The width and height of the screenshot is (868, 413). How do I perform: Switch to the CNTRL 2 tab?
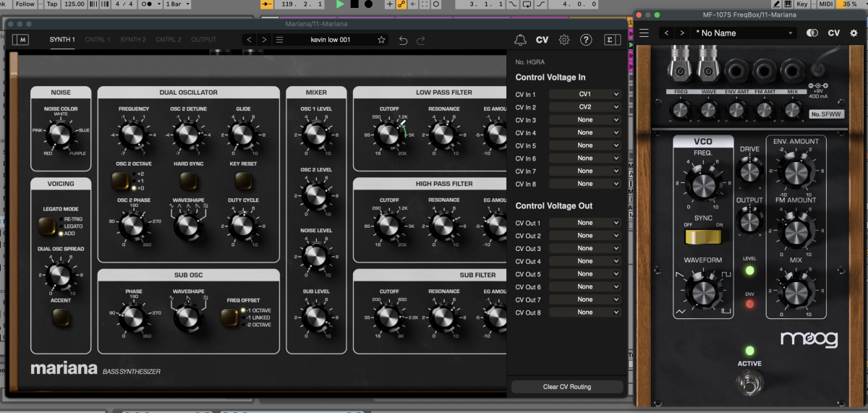coord(169,40)
